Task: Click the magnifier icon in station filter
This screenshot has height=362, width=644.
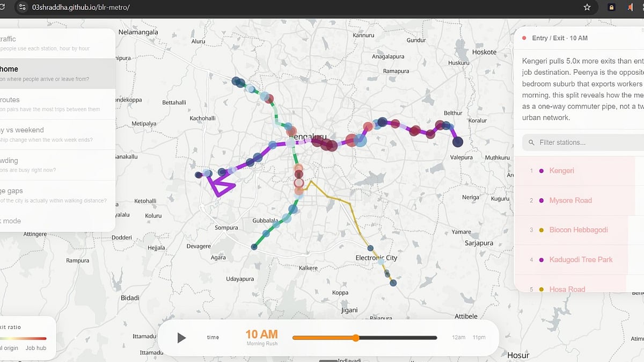Action: (532, 142)
